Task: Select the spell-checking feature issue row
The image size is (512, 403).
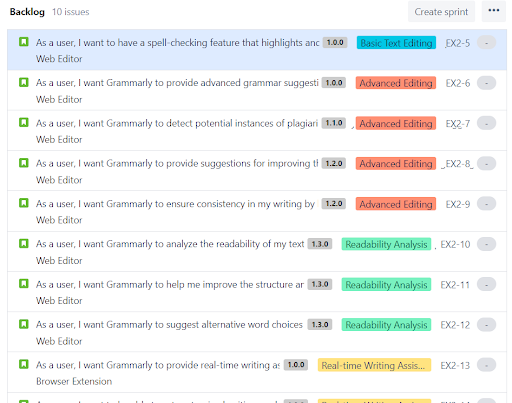Action: 257,50
